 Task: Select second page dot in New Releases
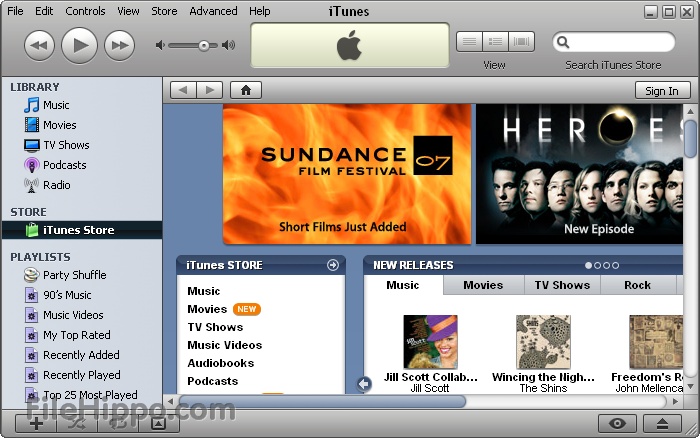(x=598, y=265)
